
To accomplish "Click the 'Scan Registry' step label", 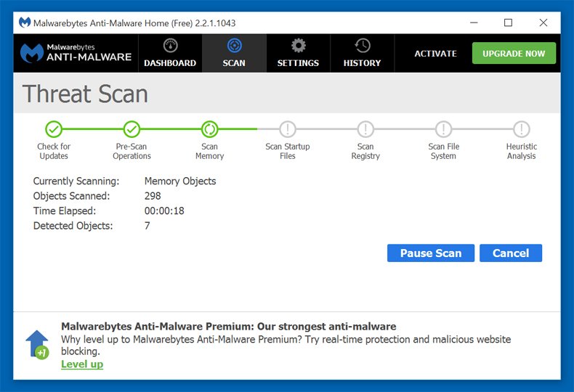I will (x=365, y=151).
